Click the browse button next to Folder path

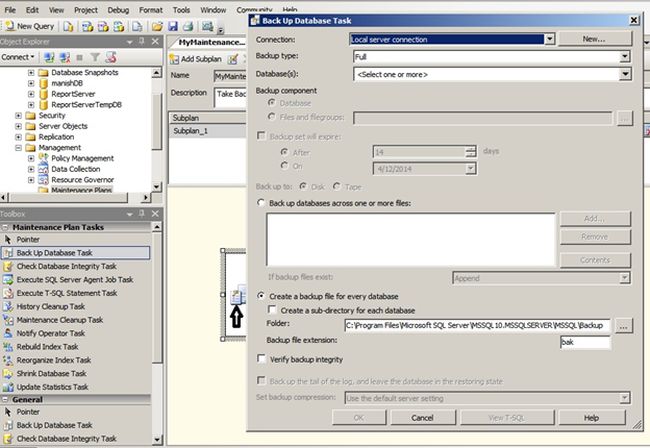[x=623, y=326]
